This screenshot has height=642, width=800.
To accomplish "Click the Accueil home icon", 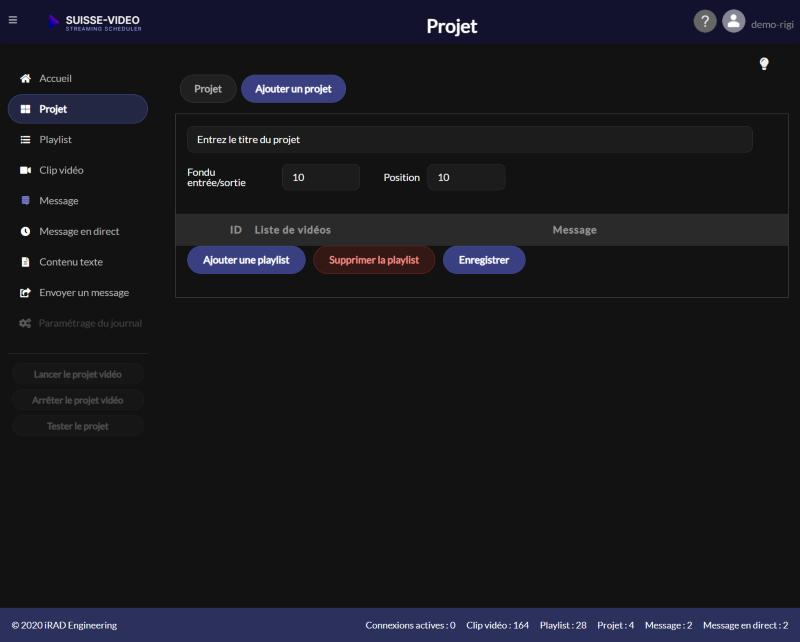I will point(25,79).
